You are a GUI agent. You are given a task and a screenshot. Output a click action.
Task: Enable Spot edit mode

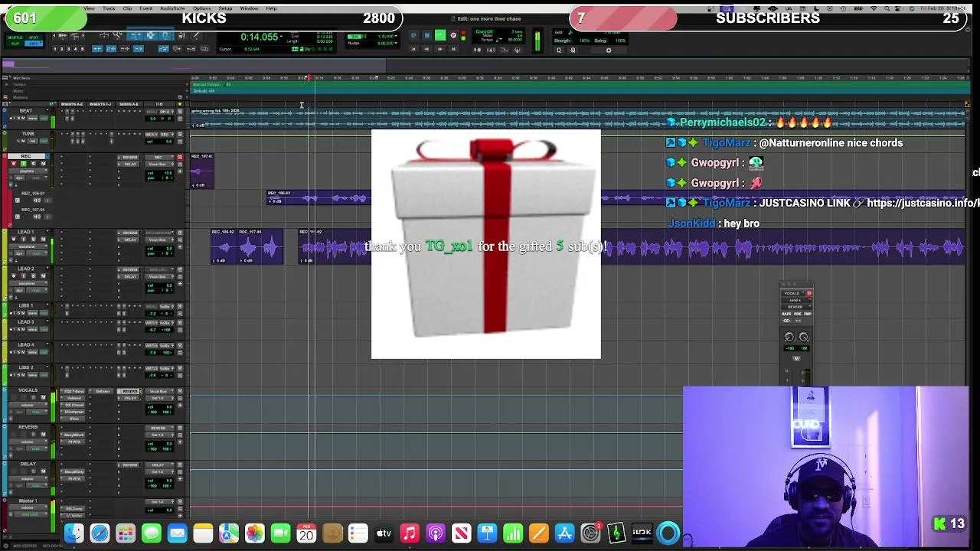click(34, 37)
